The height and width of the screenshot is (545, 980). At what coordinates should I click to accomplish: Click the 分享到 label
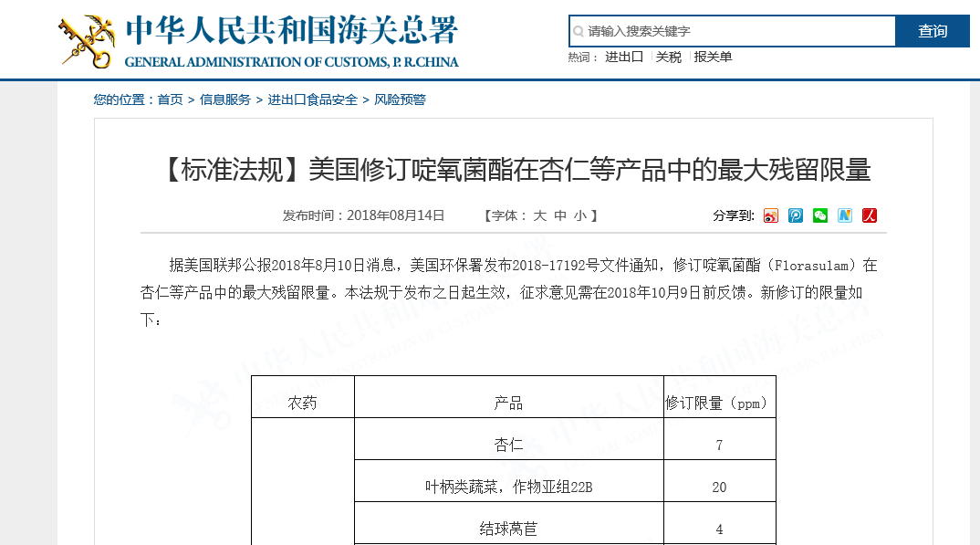(x=734, y=215)
